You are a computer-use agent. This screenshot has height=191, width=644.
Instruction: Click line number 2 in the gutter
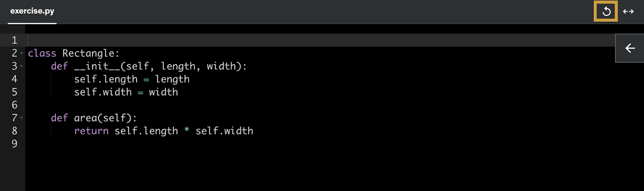tap(14, 53)
